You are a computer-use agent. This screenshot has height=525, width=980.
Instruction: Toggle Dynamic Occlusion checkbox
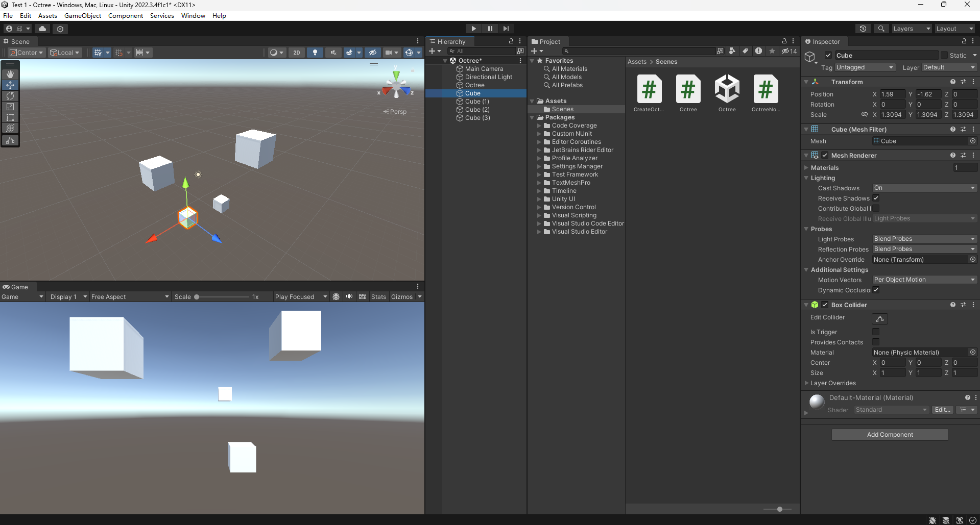[x=876, y=290]
